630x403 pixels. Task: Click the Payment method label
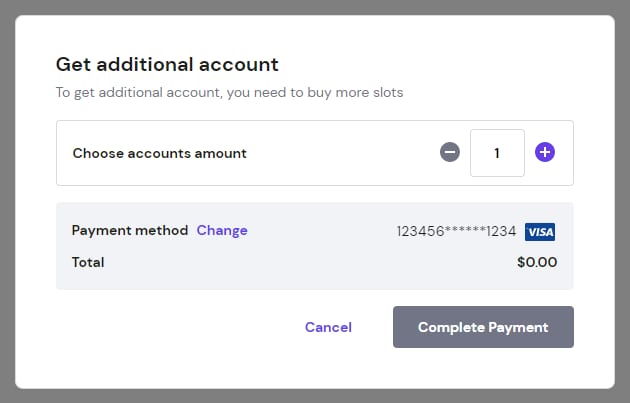(x=130, y=230)
